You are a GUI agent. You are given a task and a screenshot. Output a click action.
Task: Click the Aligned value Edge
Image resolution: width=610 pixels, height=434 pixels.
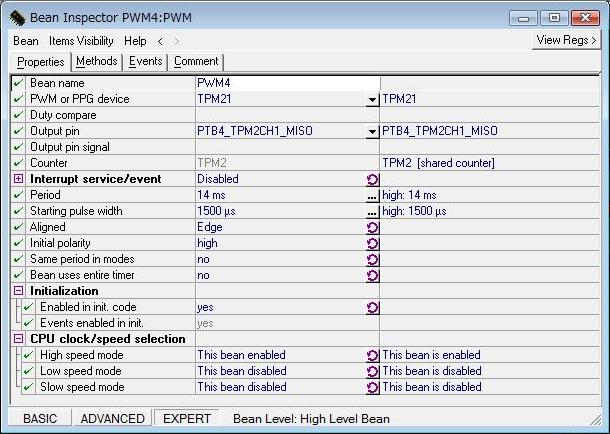[210, 227]
